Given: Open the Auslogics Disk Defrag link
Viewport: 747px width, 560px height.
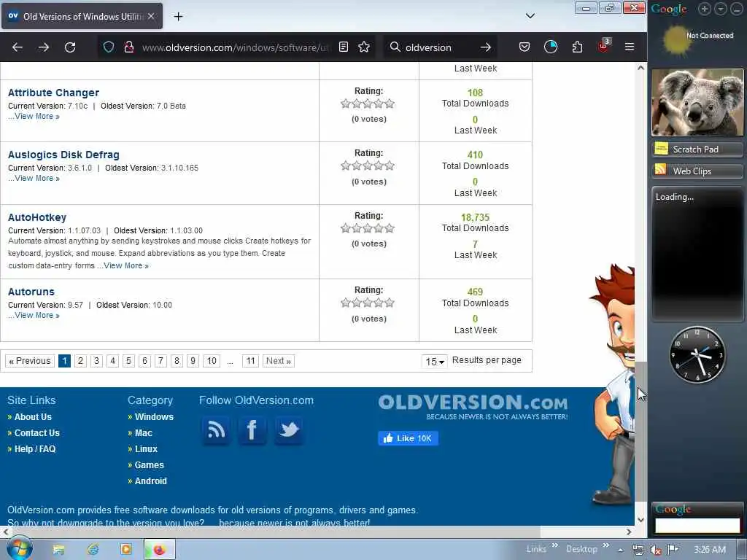Looking at the screenshot, I should pos(63,155).
